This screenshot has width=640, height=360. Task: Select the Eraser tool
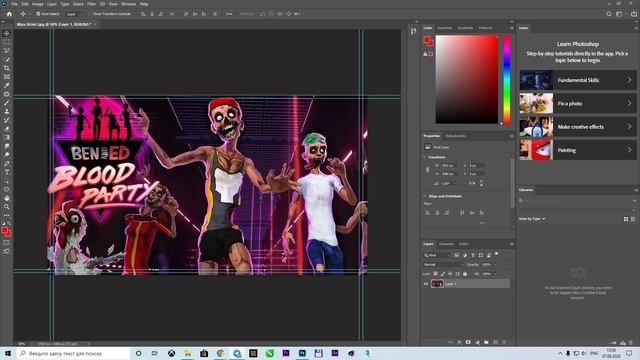click(x=7, y=129)
